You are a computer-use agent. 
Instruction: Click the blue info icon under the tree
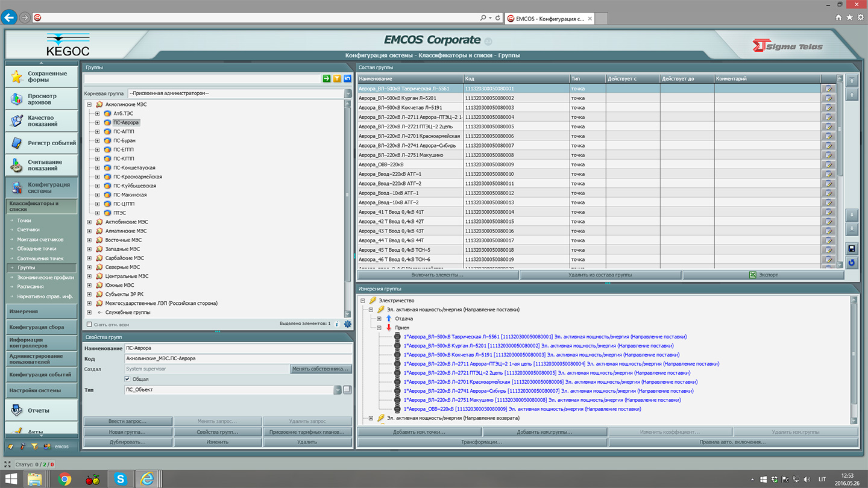coord(337,324)
